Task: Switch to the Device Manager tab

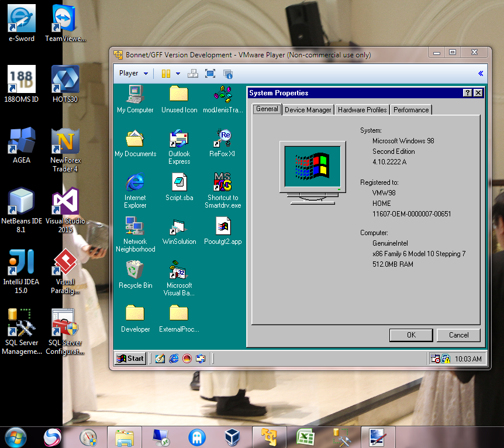Action: (x=308, y=109)
